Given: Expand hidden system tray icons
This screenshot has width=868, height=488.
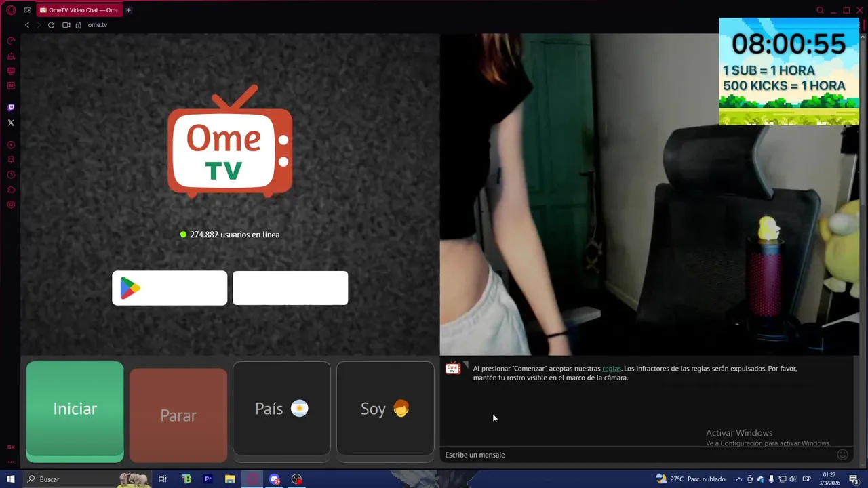Looking at the screenshot, I should 739,479.
